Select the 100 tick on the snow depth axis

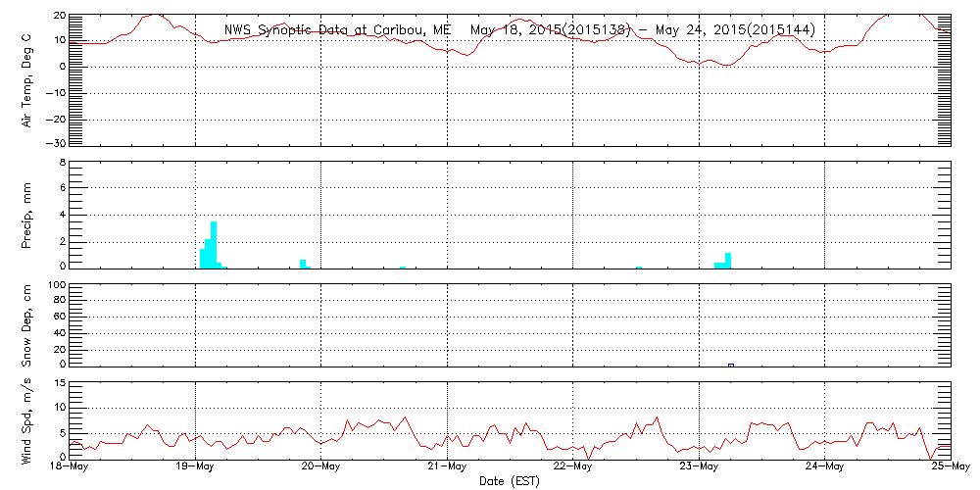(x=56, y=285)
